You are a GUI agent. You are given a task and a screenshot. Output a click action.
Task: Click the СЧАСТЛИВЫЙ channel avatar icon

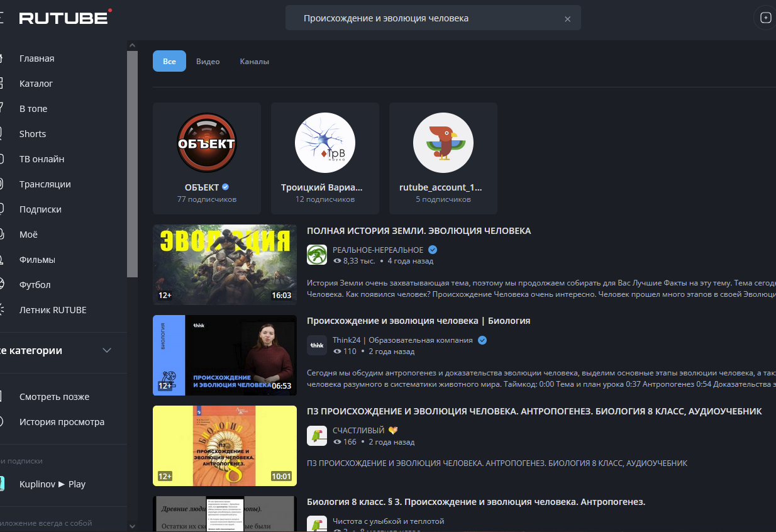pyautogui.click(x=317, y=436)
